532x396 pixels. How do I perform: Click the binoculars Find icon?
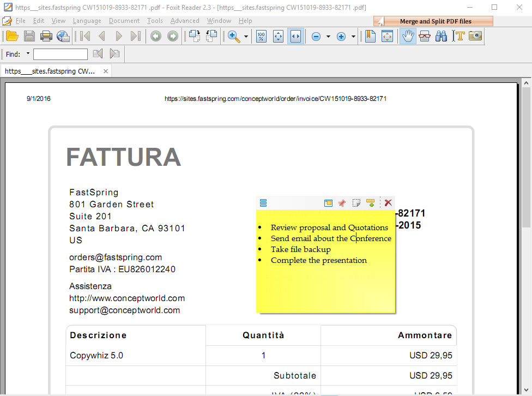click(440, 36)
